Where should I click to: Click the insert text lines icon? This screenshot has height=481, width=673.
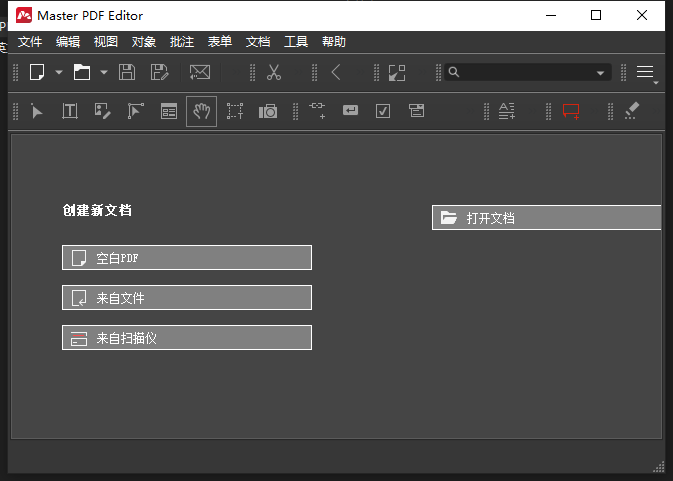(506, 111)
